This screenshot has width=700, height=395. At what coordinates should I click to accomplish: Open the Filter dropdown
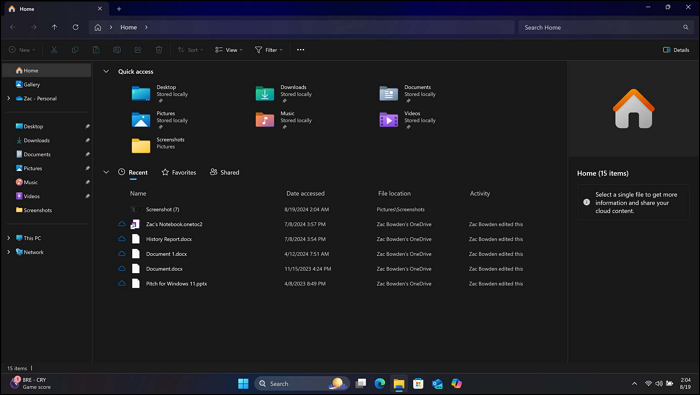[x=269, y=50]
